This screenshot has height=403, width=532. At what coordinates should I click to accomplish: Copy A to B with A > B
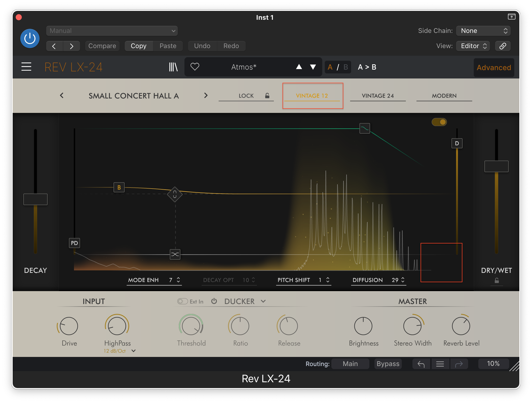[367, 67]
